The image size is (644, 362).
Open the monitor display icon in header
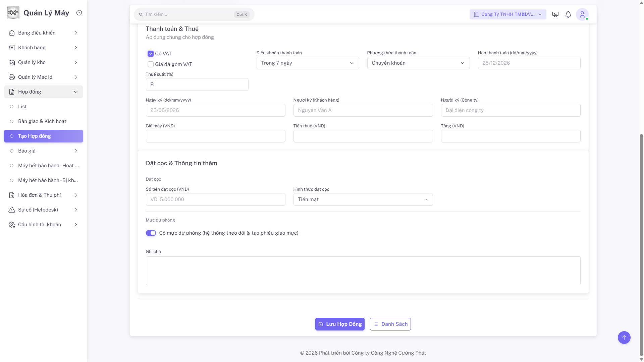(x=555, y=14)
